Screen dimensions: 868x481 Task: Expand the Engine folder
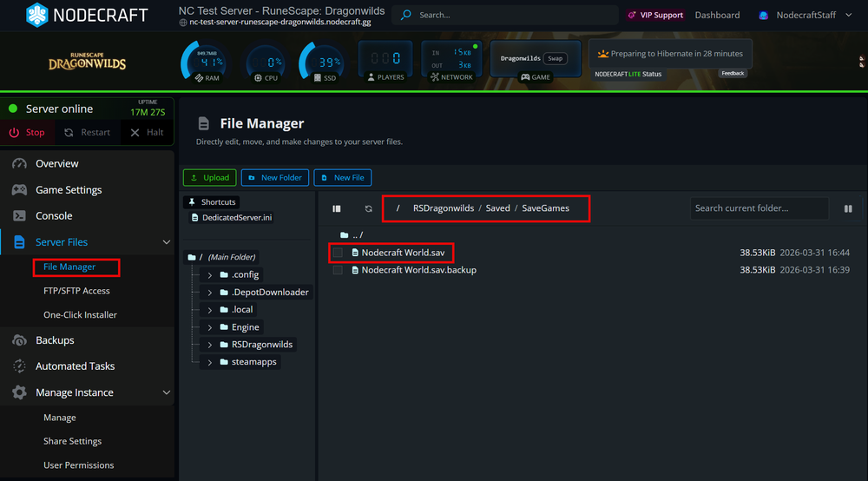click(210, 327)
